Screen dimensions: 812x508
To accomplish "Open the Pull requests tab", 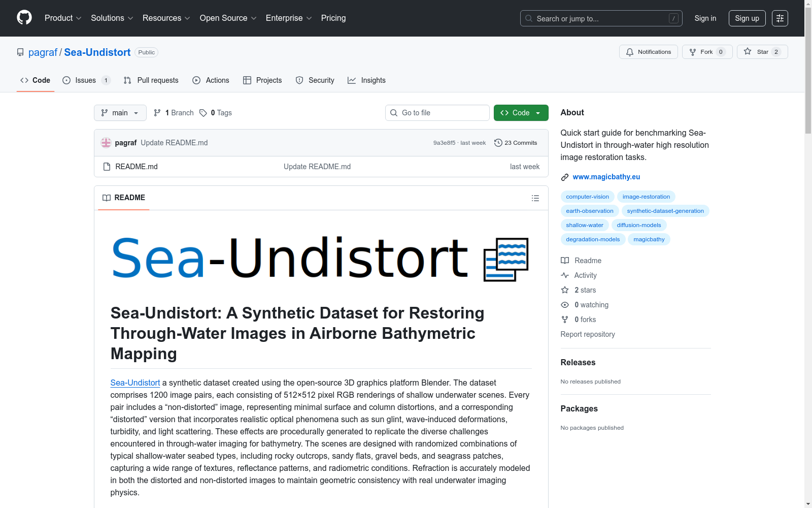I will tap(151, 80).
